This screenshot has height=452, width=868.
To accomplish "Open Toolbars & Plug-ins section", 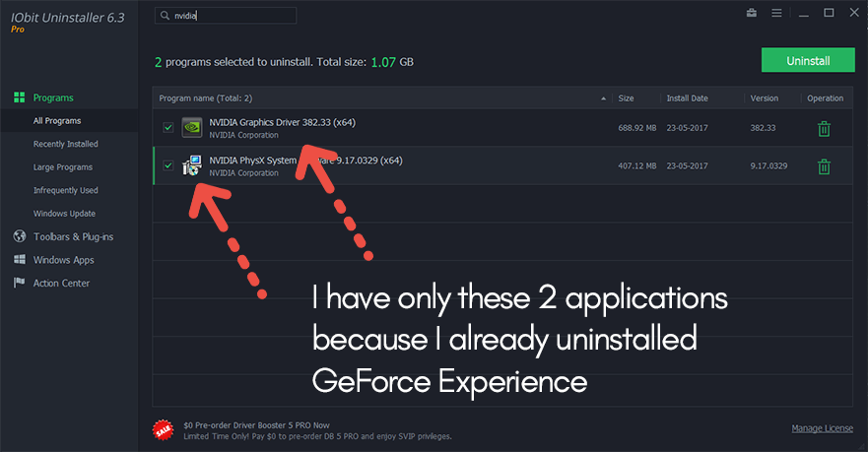I will [x=73, y=236].
